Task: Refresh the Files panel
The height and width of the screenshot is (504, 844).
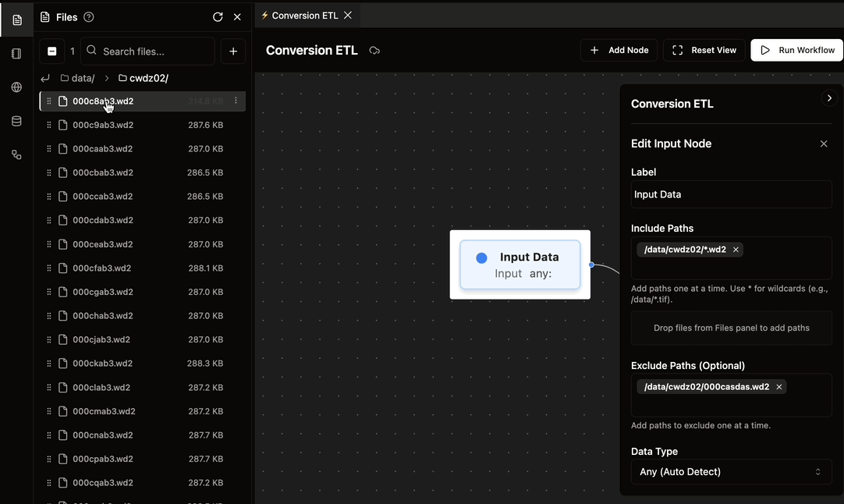Action: tap(218, 16)
